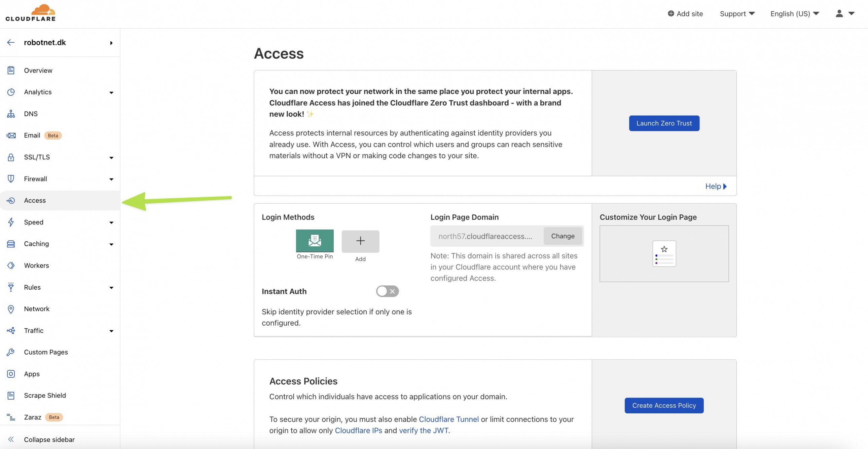Open the Customize Your Login Page preview
This screenshot has height=449, width=868.
(x=664, y=253)
